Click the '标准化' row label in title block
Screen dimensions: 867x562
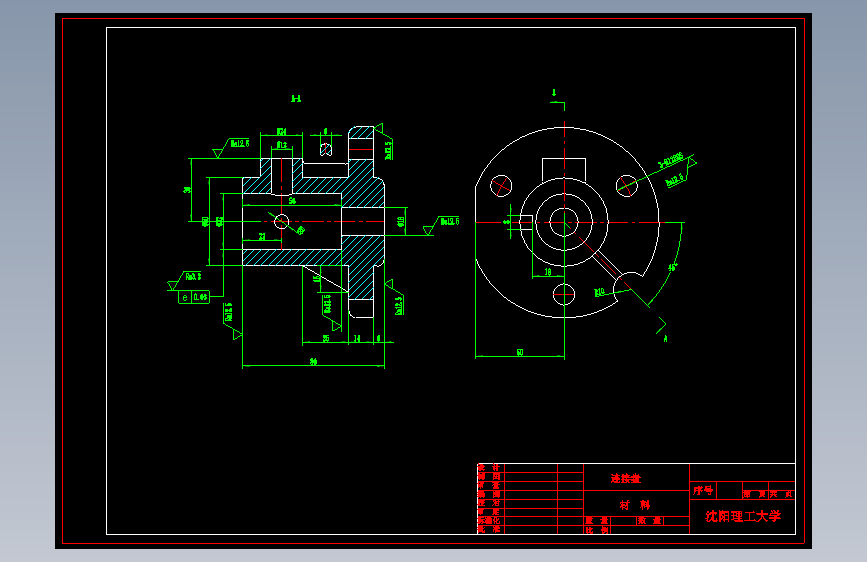(489, 521)
